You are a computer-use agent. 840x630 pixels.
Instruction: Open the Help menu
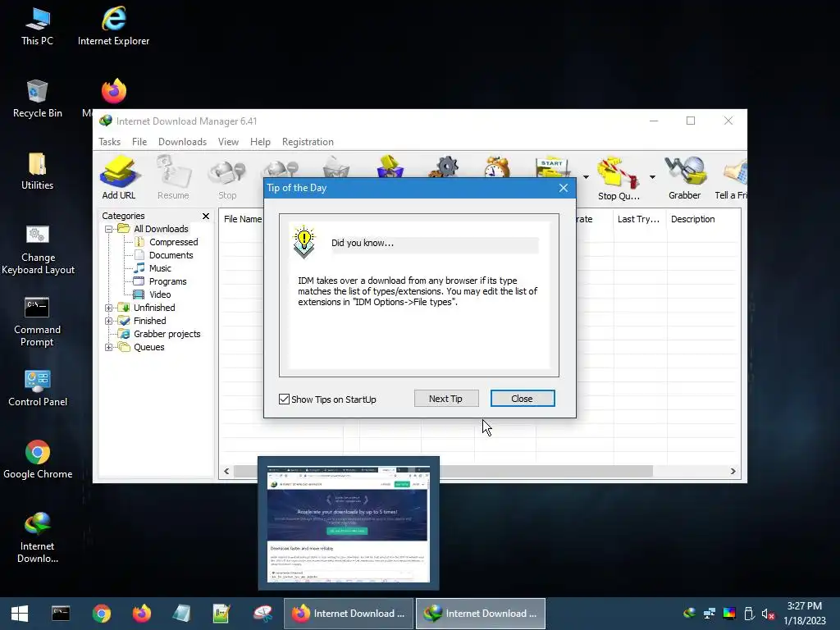[x=260, y=142]
